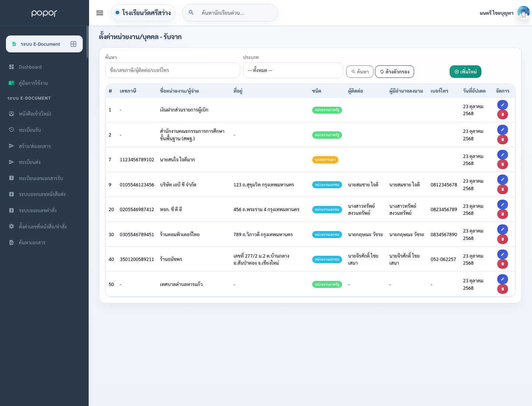This screenshot has width=532, height=406.
Task: Open ทะเบียนรับ sidebar menu item
Action: (x=30, y=130)
